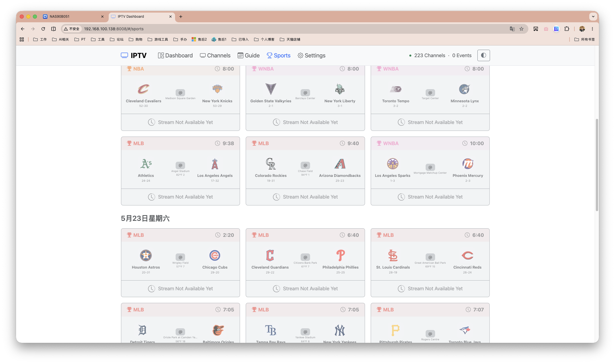Click the New York Yankees logo
615x364 pixels.
click(x=340, y=330)
